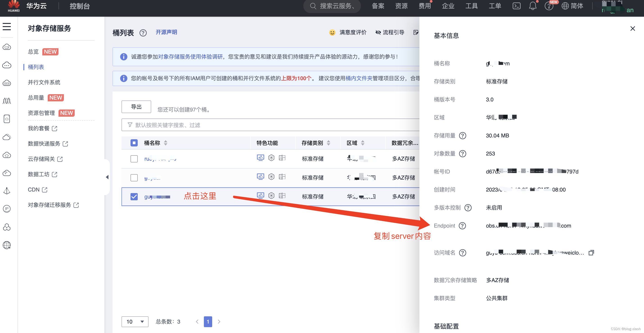Click the satisfaction rating smiley icon
Image resolution: width=644 pixels, height=333 pixels.
pos(332,32)
